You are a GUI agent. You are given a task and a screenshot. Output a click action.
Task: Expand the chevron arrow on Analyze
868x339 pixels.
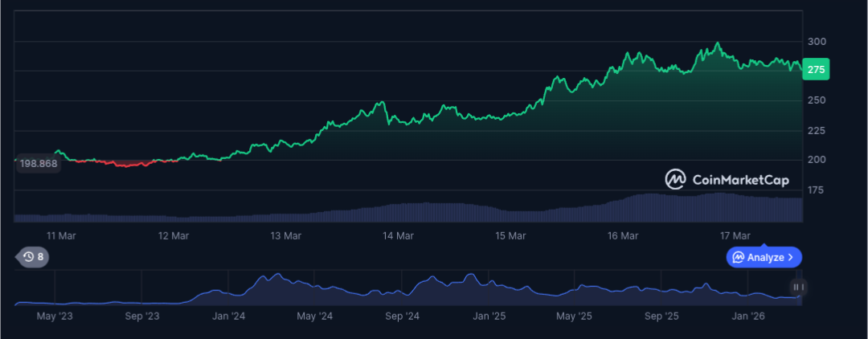click(x=791, y=257)
